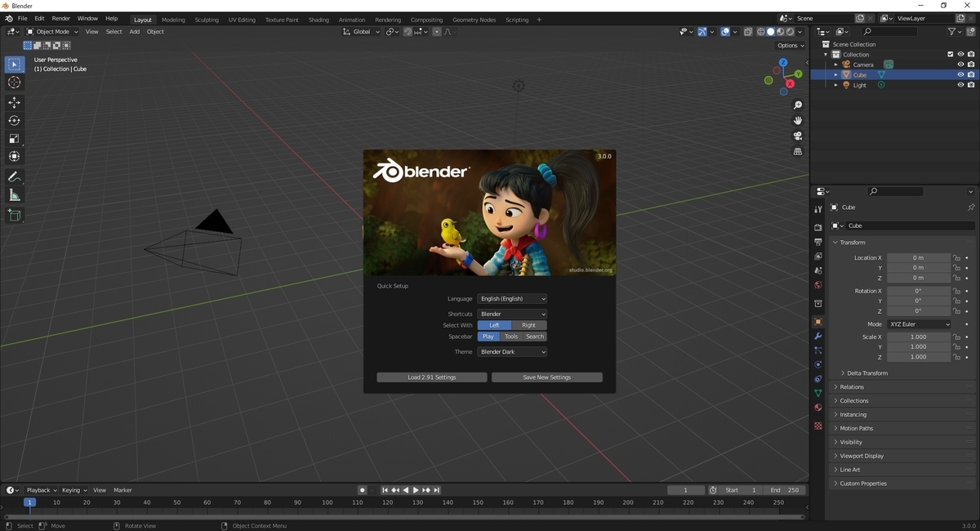This screenshot has width=980, height=531.
Task: Expand the Relations panel
Action: click(x=904, y=387)
